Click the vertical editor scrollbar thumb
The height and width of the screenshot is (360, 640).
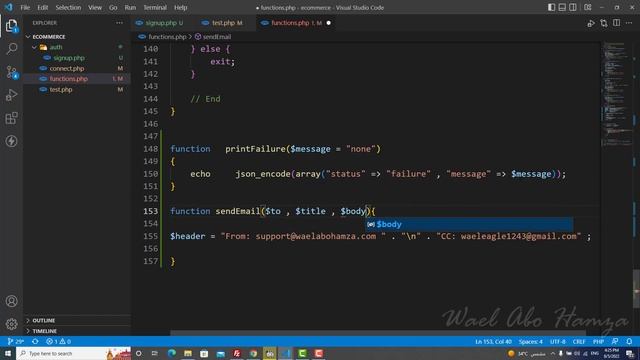pos(636,289)
